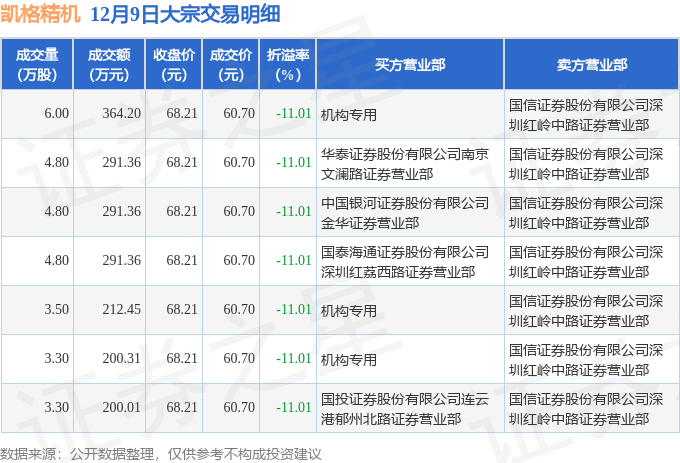This screenshot has height=463, width=680.
Task: Select the 成交价(元) column header
Action: 231,65
